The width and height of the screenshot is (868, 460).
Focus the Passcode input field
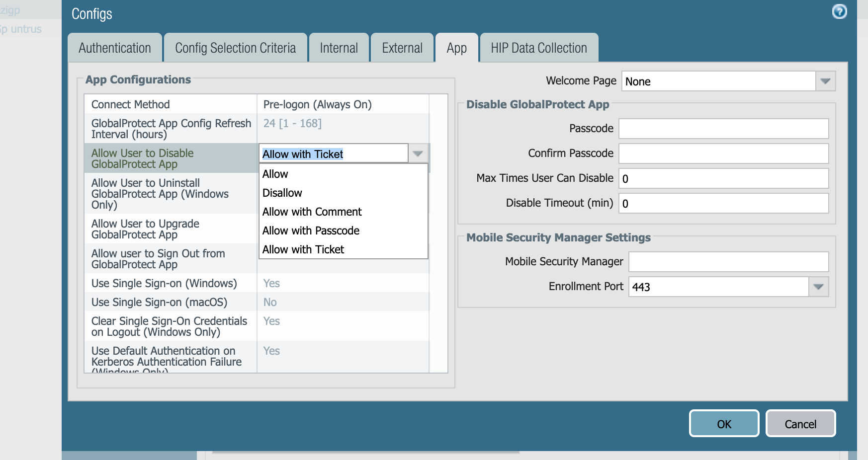point(723,129)
